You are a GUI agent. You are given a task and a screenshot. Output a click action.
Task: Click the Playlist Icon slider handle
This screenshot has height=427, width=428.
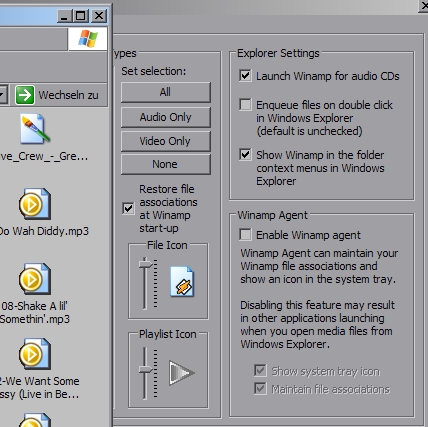coord(145,369)
